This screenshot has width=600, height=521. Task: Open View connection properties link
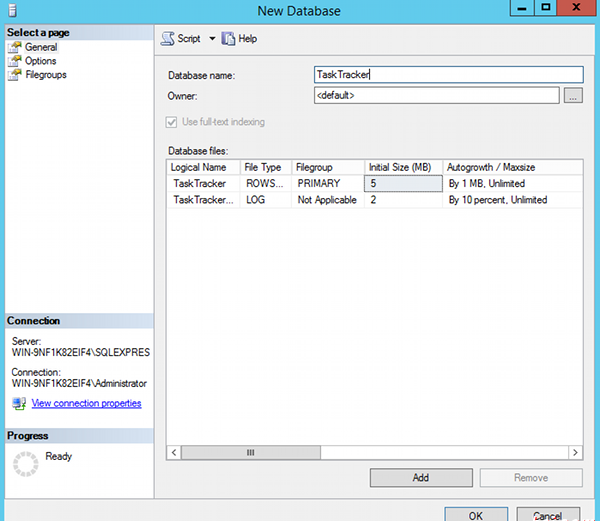[86, 403]
